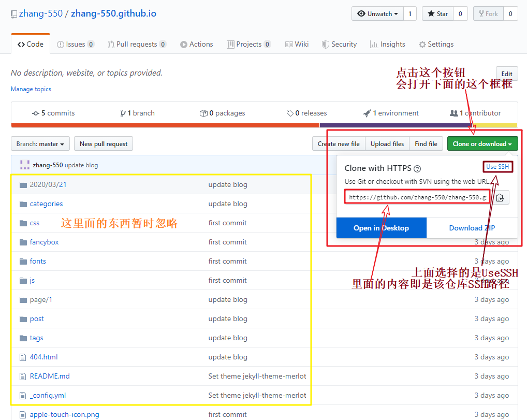Click the zhang-550 avatar in commit bar
Viewport: 527px width, 420px height.
pos(24,165)
